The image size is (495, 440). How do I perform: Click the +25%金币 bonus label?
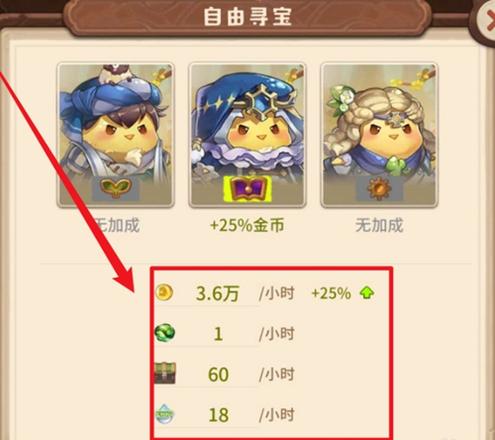tap(247, 225)
